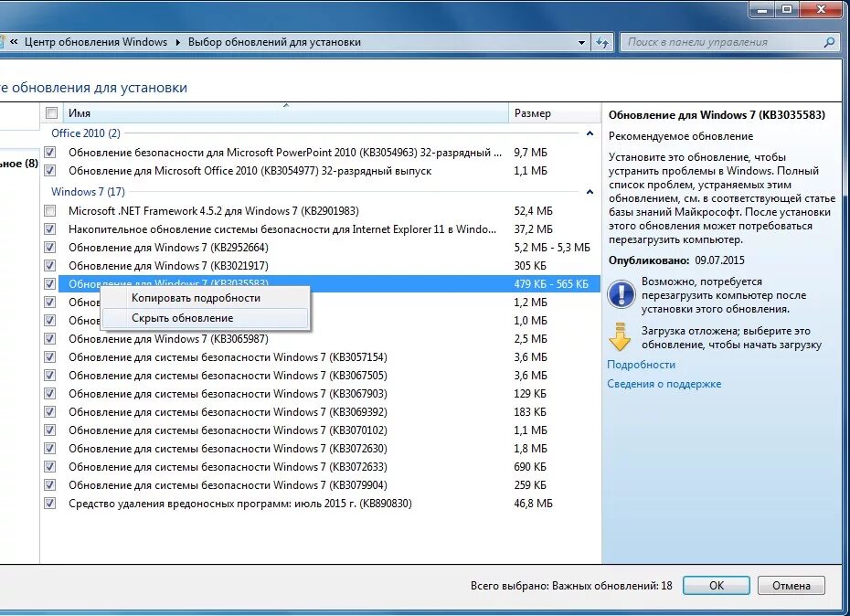The width and height of the screenshot is (850, 616).
Task: Click the OK button
Action: pyautogui.click(x=717, y=586)
